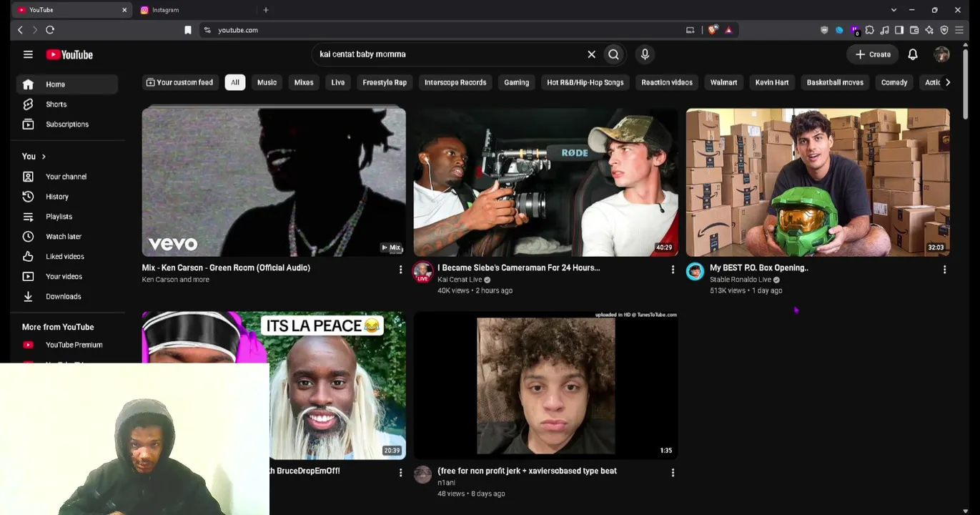Open the Brave VPN shield icon

(x=944, y=30)
